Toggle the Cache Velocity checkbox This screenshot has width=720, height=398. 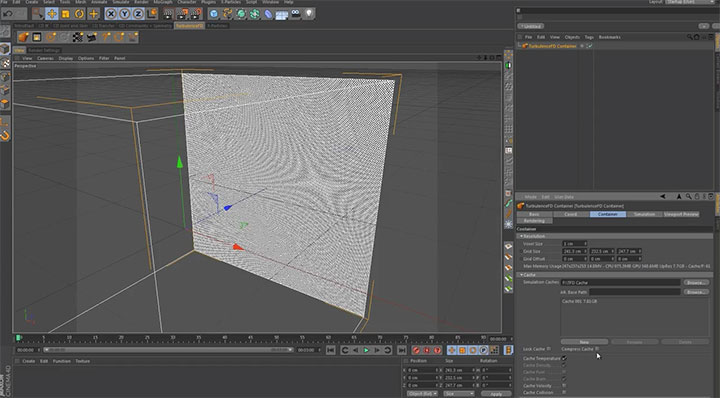(x=564, y=386)
